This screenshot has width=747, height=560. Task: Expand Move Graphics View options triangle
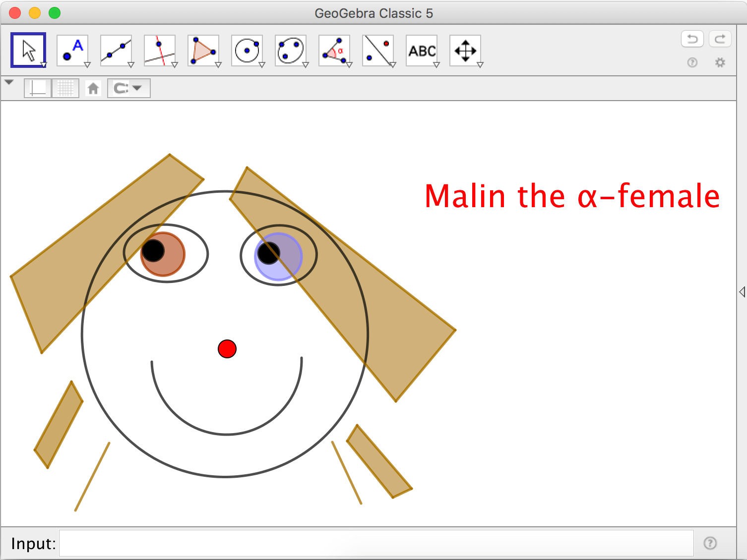pyautogui.click(x=480, y=65)
